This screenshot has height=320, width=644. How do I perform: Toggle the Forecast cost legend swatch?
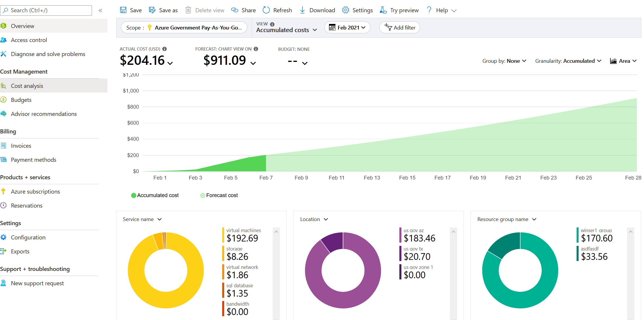click(x=203, y=195)
